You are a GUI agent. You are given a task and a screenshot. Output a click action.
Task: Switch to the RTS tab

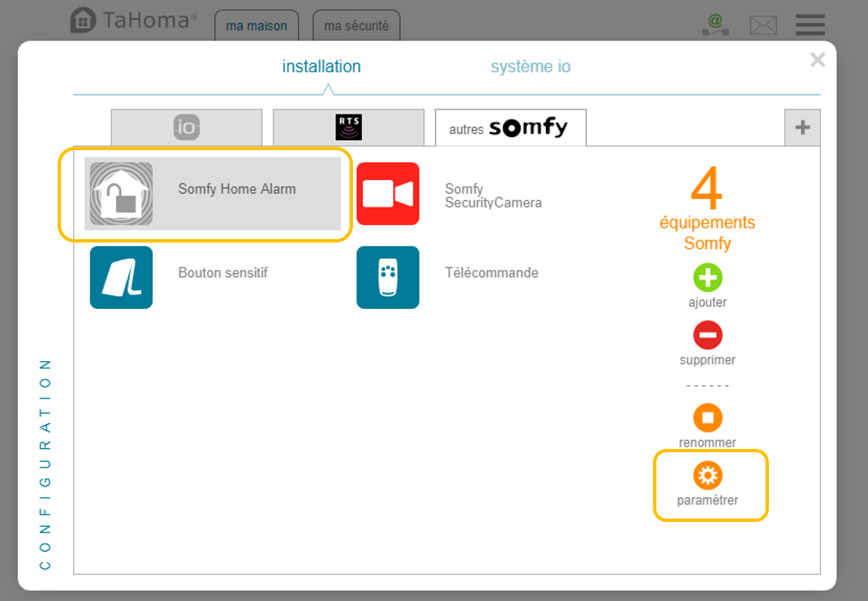click(x=348, y=127)
